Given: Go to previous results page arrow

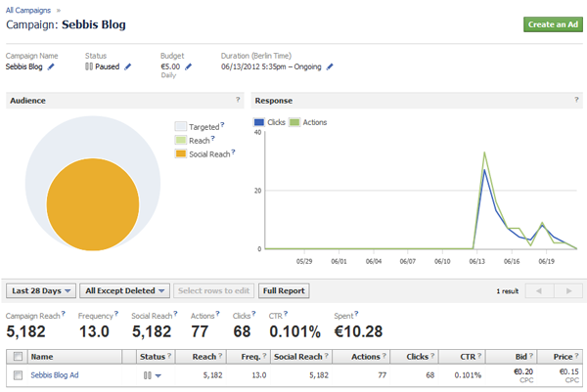Looking at the screenshot, I should 535,291.
